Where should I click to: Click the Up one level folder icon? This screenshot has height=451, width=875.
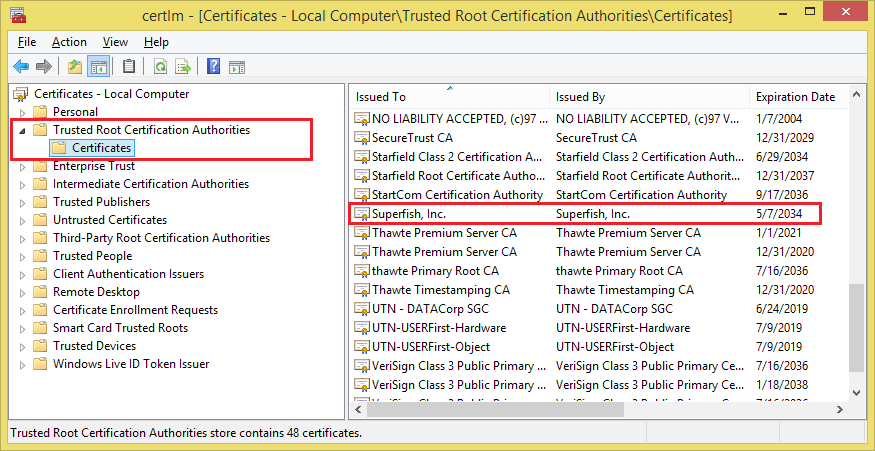click(x=75, y=67)
